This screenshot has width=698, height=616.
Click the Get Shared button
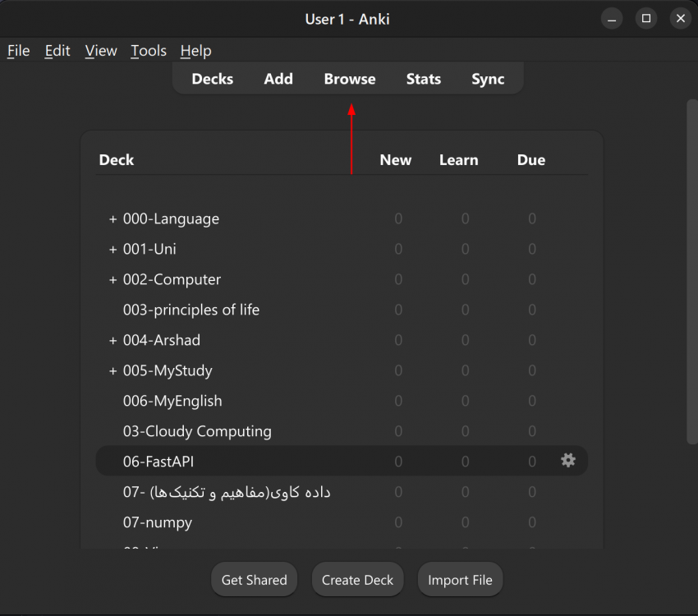point(255,580)
